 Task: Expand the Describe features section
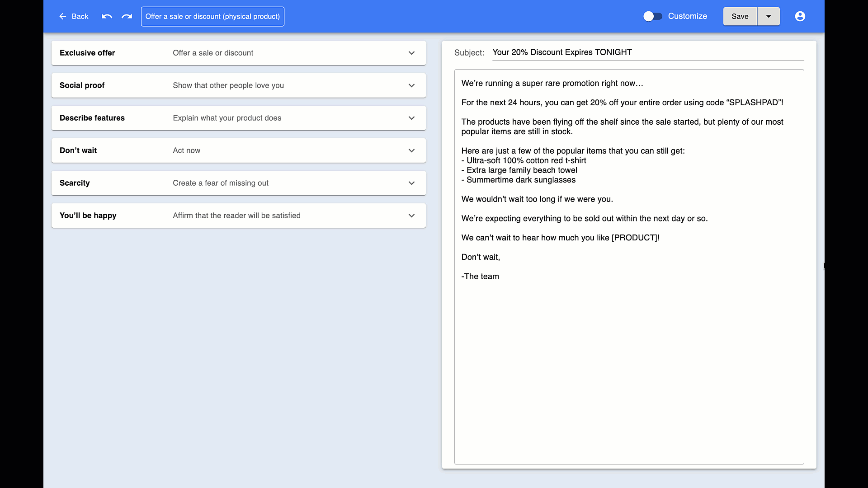[x=411, y=118]
